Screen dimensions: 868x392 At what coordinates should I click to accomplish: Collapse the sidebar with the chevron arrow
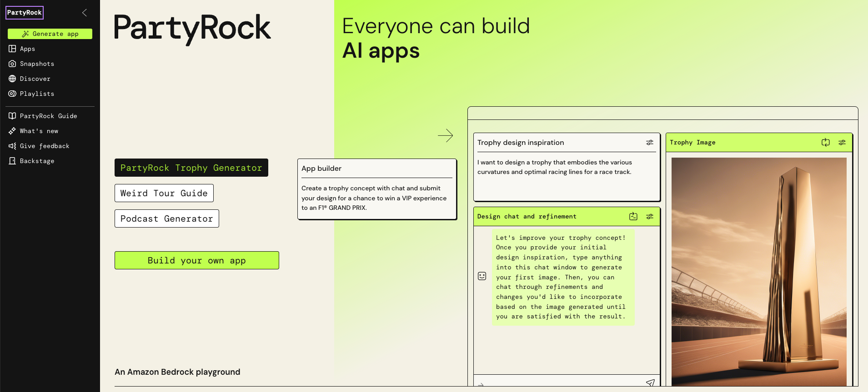85,13
